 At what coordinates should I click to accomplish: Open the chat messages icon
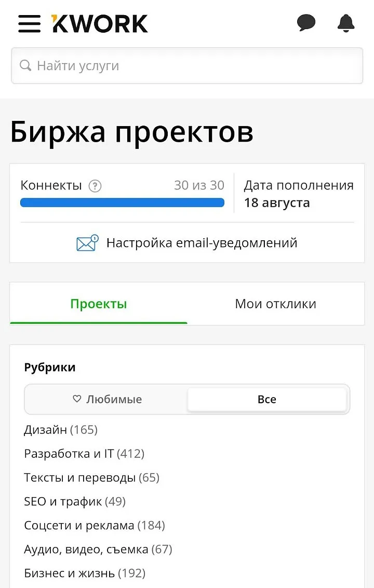(306, 22)
